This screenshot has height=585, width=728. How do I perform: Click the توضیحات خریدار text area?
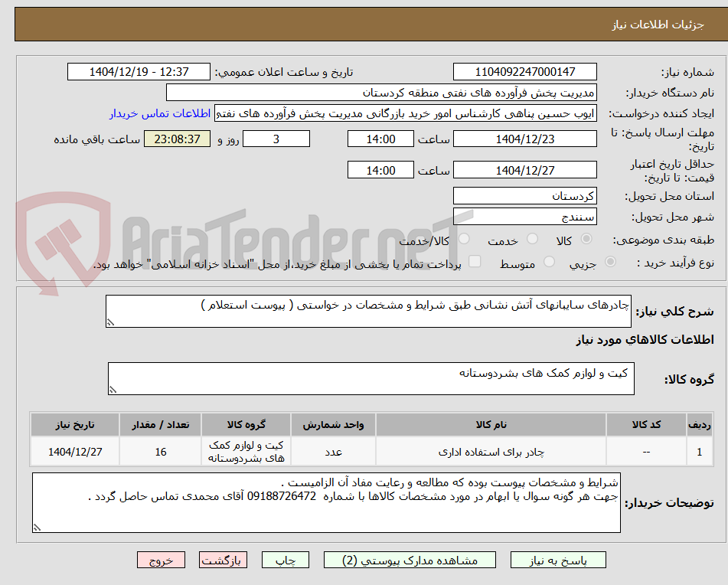coord(326,503)
